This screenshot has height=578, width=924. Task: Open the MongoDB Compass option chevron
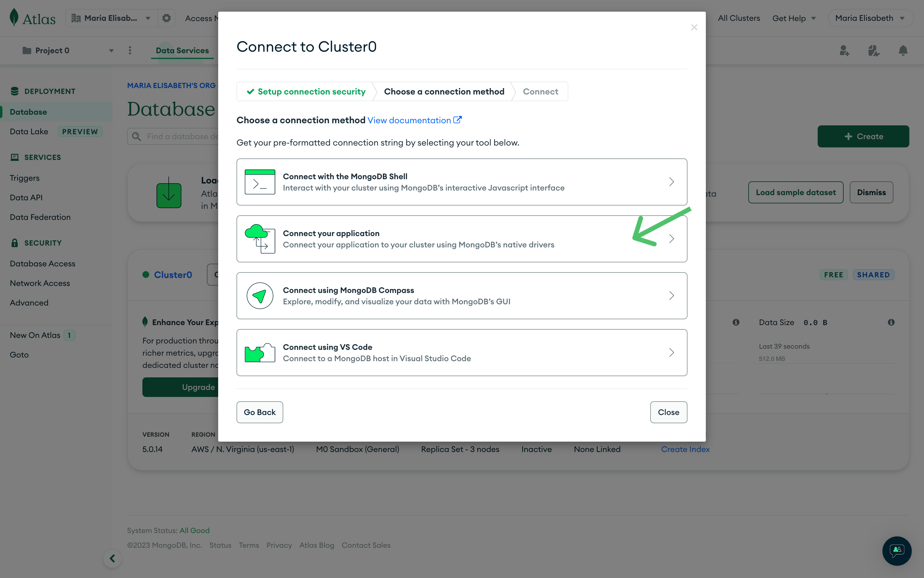672,295
